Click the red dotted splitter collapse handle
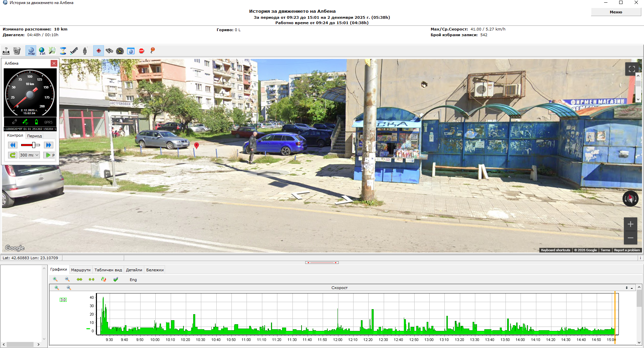Viewport: 644px width, 348px height. point(322,263)
